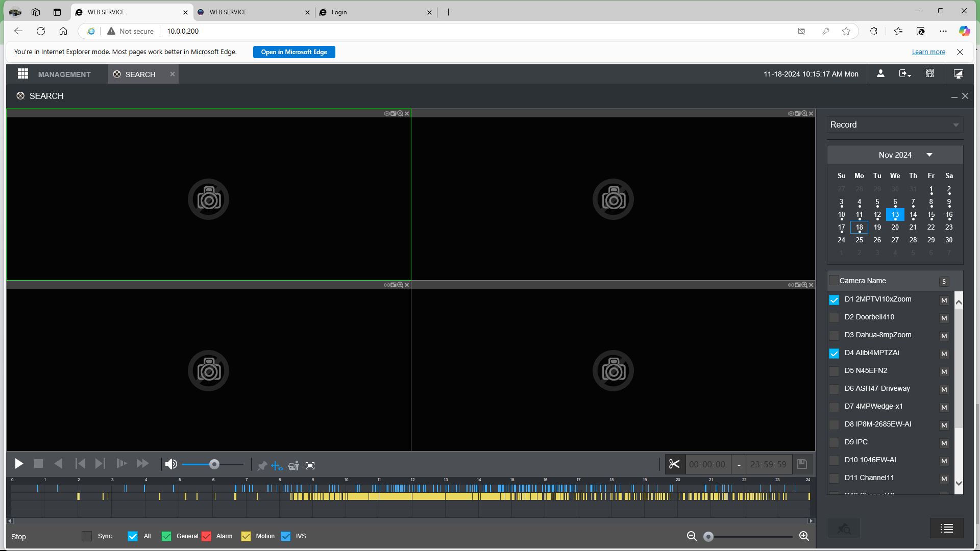
Task: Save the clipped video segment
Action: click(x=802, y=464)
